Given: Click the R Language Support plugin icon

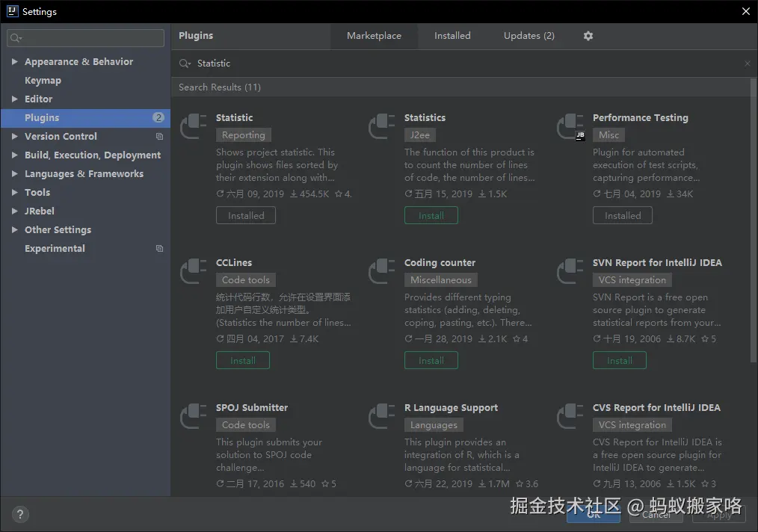Looking at the screenshot, I should click(383, 416).
